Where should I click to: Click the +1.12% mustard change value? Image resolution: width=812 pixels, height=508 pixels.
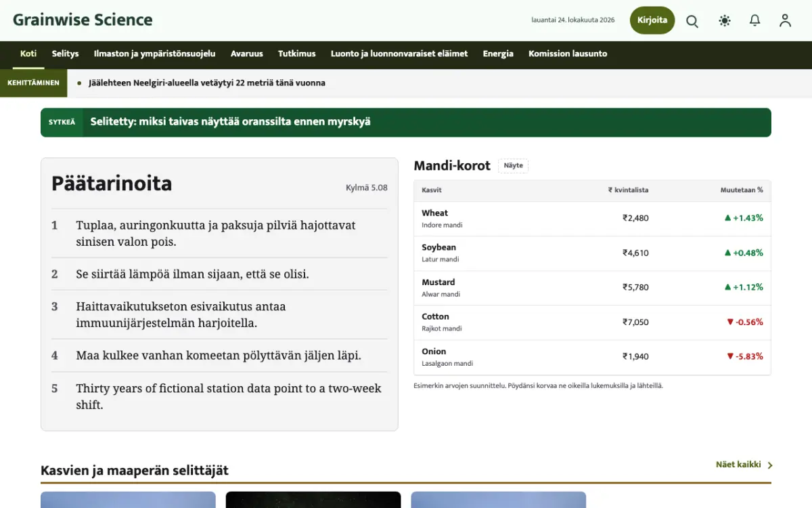(744, 287)
